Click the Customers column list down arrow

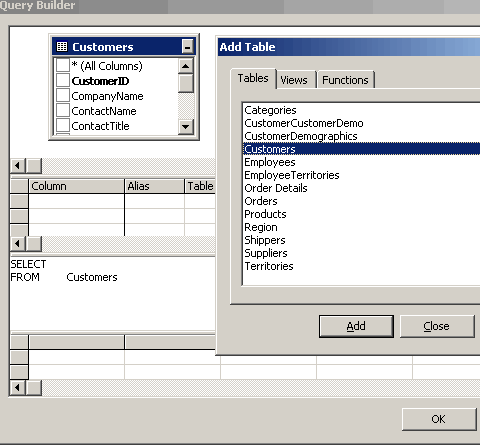[x=186, y=127]
